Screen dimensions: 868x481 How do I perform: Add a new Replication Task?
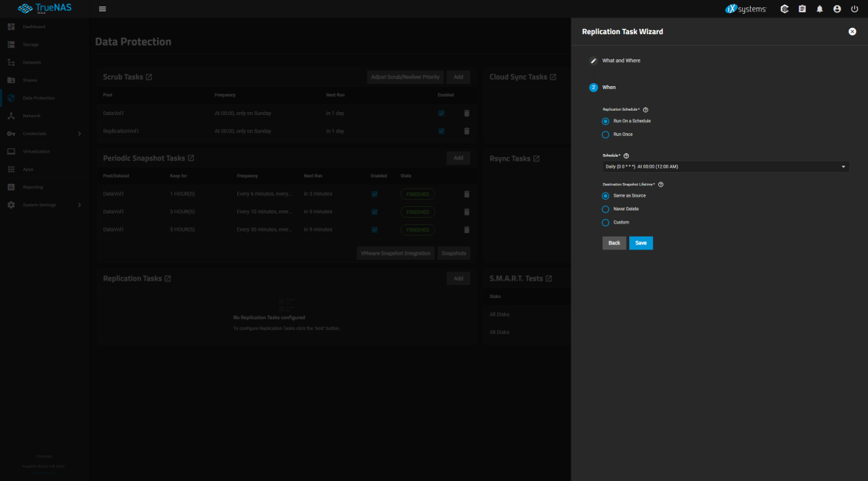coord(458,278)
